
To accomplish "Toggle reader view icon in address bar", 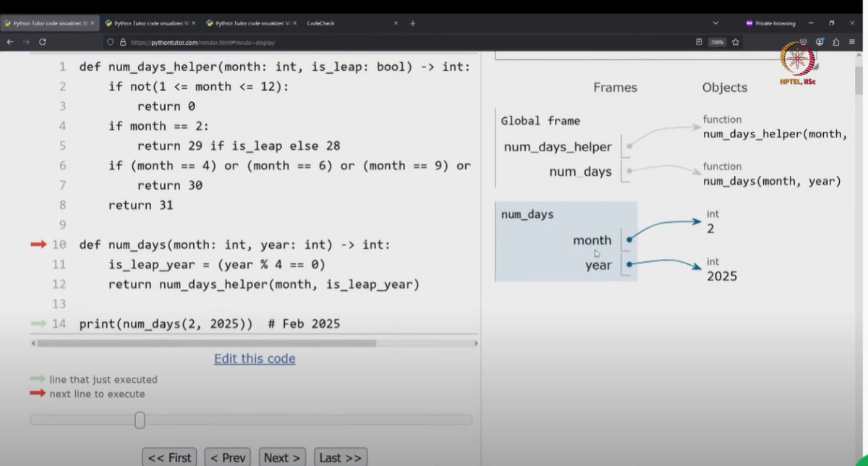I will pyautogui.click(x=699, y=42).
